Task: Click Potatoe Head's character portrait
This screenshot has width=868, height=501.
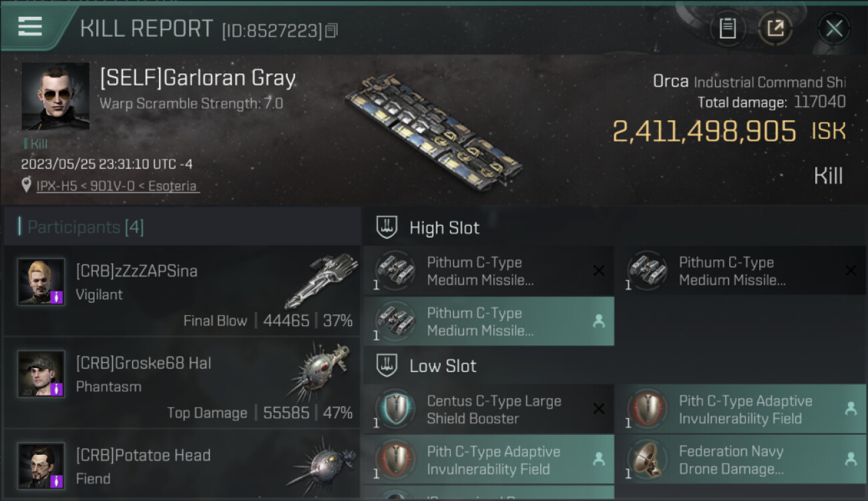Action: point(41,466)
